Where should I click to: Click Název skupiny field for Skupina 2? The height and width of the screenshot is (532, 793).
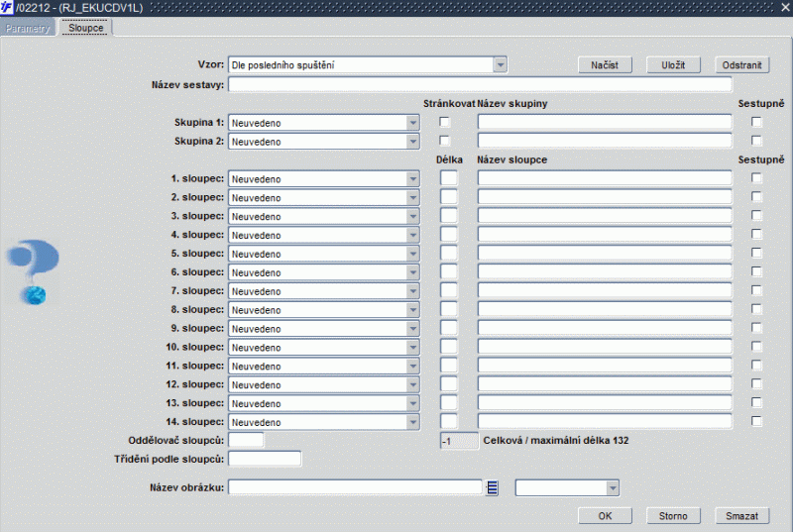coord(605,141)
